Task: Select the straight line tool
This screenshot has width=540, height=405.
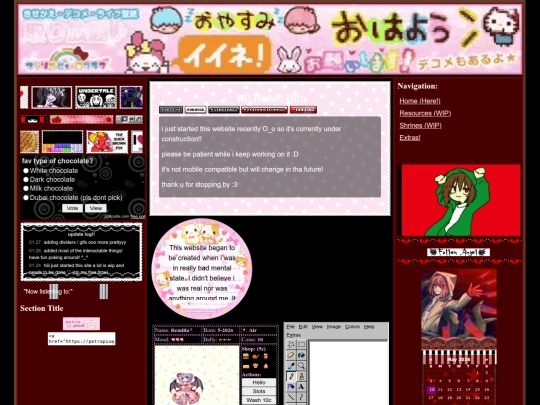Action: 291,397
